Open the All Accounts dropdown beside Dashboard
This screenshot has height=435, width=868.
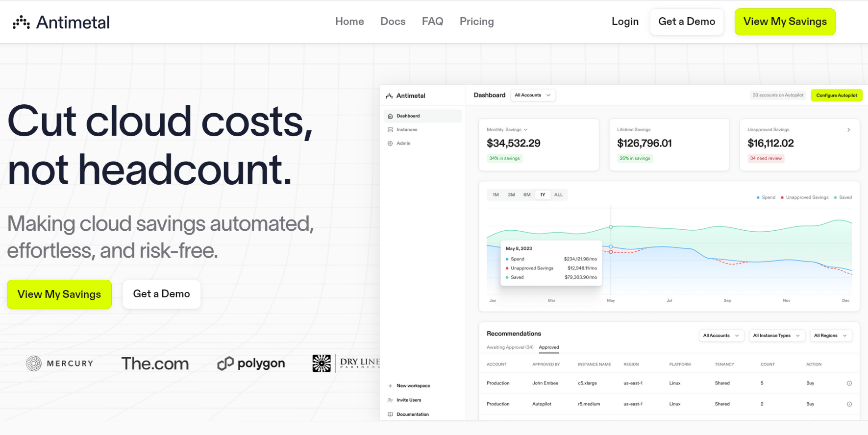533,96
